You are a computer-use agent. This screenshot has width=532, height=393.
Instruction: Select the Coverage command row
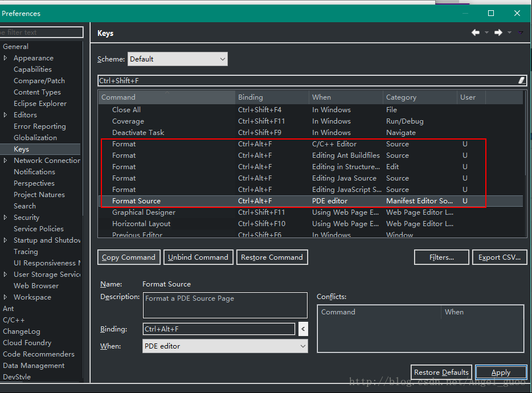(310, 121)
